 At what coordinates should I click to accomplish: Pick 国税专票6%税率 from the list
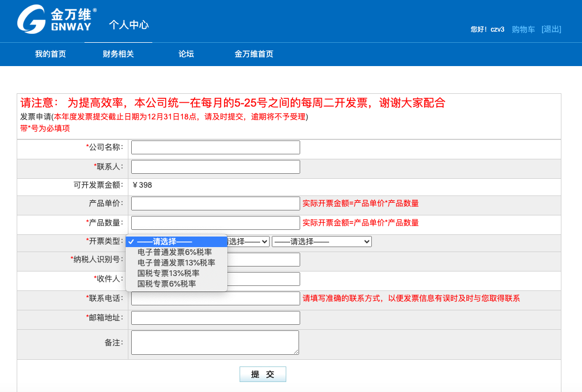167,284
